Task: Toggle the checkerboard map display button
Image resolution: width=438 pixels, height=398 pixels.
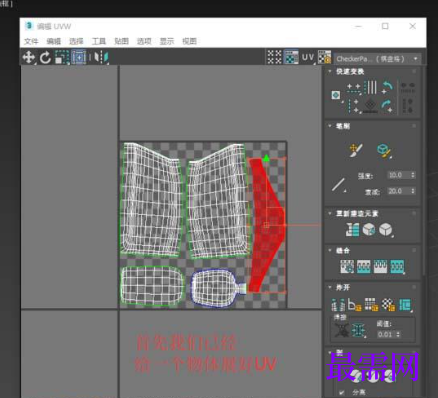Action: pos(324,57)
